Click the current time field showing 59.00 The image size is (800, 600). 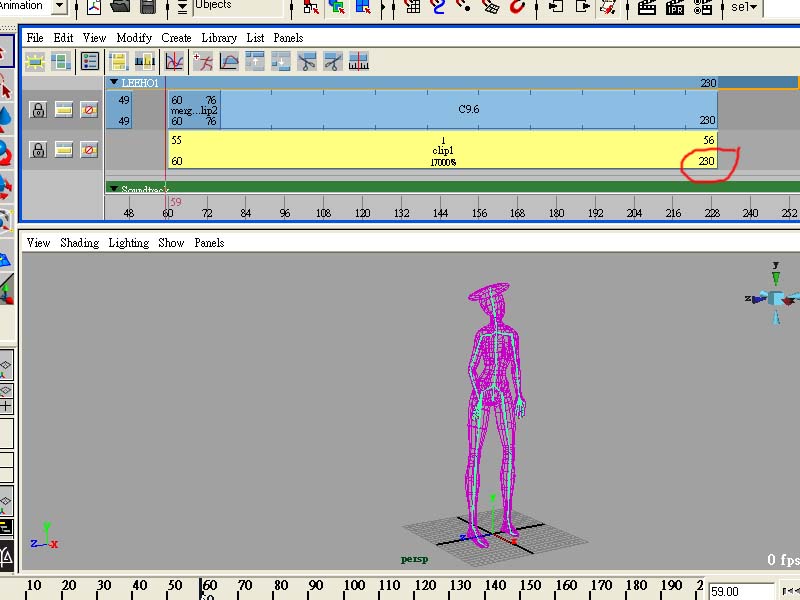point(741,592)
